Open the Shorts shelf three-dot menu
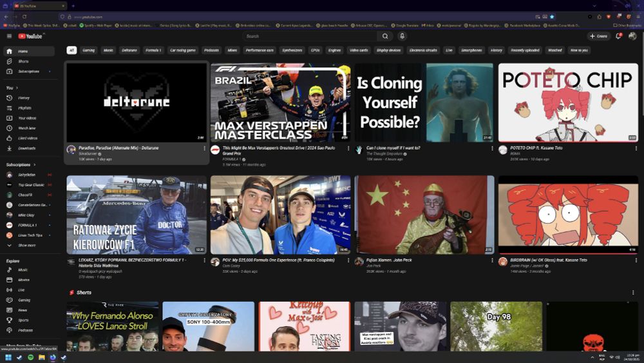644x363 pixels. tap(633, 293)
